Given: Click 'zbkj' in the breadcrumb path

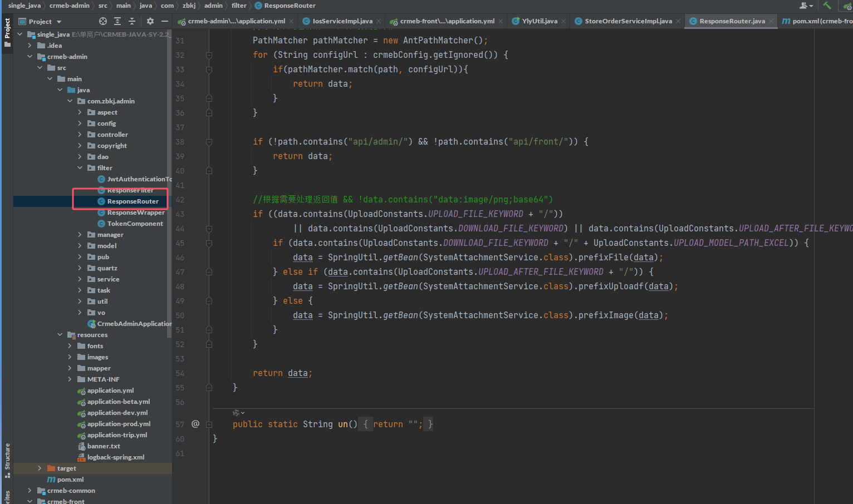Looking at the screenshot, I should (x=189, y=6).
